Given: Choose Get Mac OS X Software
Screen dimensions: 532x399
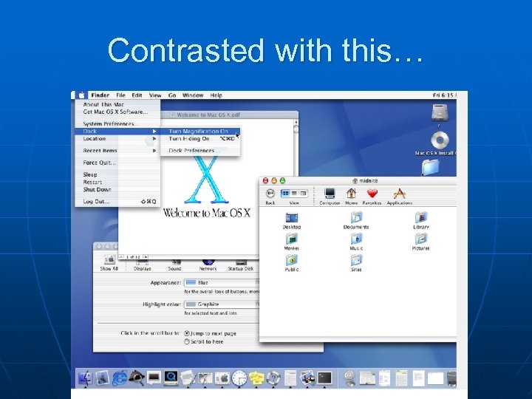Looking at the screenshot, I should tap(117, 112).
